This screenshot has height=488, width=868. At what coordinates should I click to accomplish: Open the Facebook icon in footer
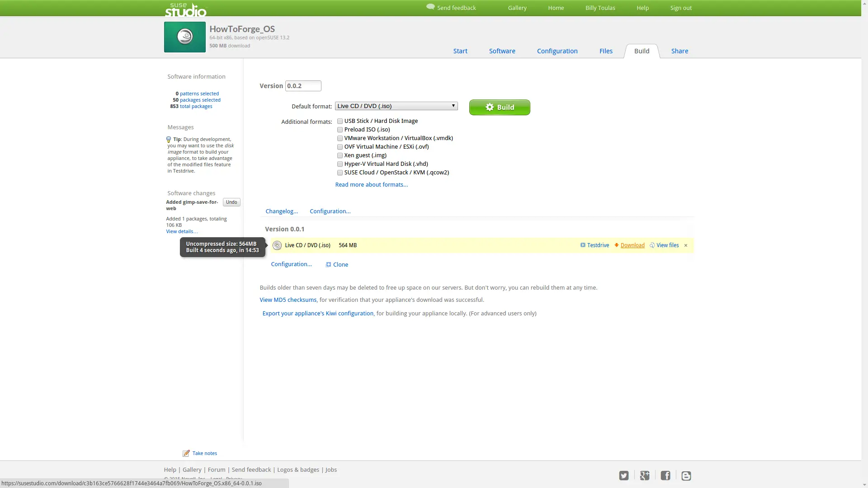(x=665, y=476)
